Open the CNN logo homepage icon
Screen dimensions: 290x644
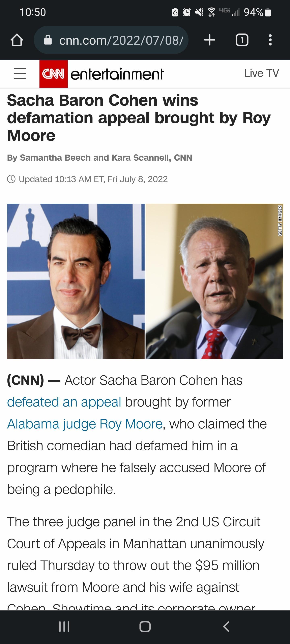coord(54,73)
